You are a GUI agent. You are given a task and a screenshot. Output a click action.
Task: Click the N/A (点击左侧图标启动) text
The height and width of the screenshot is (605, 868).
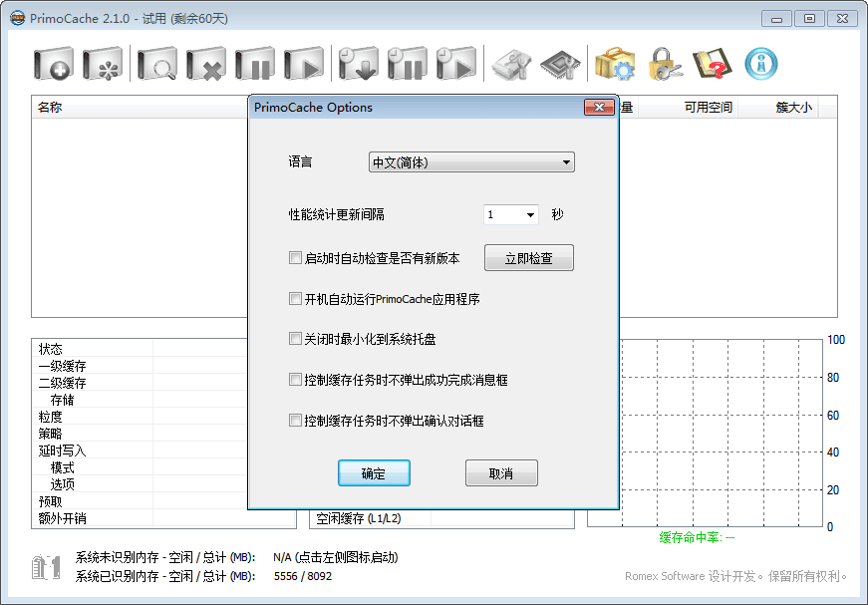(336, 557)
